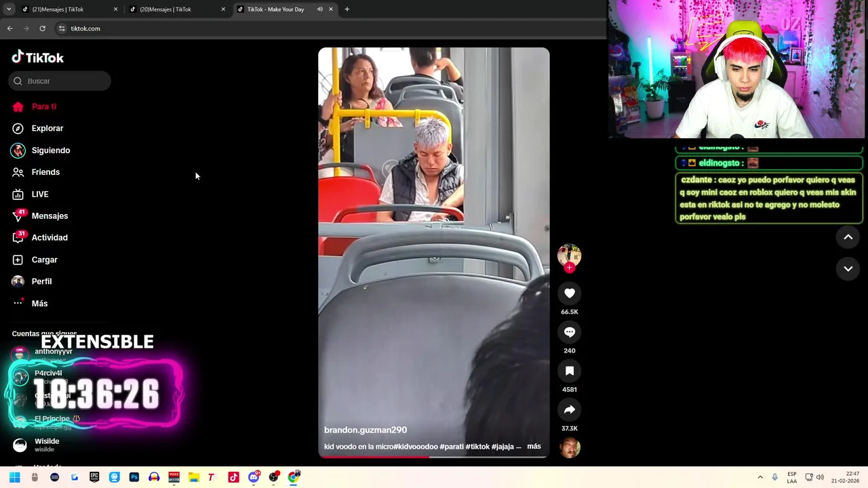Image resolution: width=868 pixels, height=488 pixels.
Task: Expand video caption with más
Action: point(534,447)
